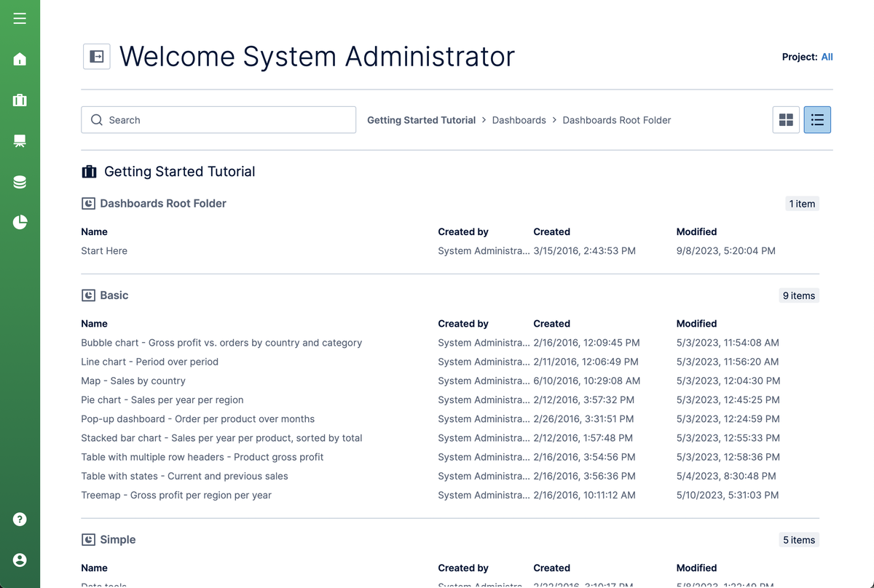Viewport: 874px width, 588px height.
Task: Open Getting Started Tutorial breadcrumb
Action: tap(421, 120)
